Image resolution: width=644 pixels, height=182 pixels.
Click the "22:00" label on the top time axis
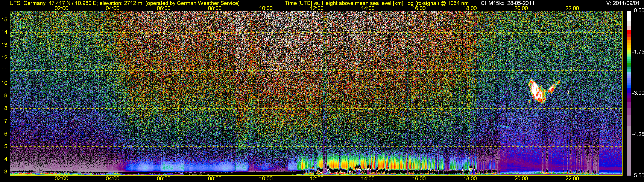point(572,8)
